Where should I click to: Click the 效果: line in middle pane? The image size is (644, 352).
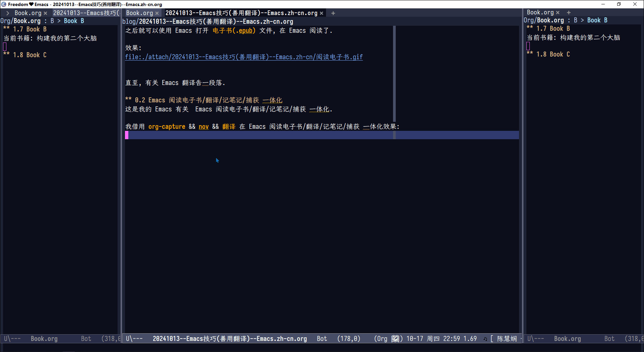click(133, 48)
